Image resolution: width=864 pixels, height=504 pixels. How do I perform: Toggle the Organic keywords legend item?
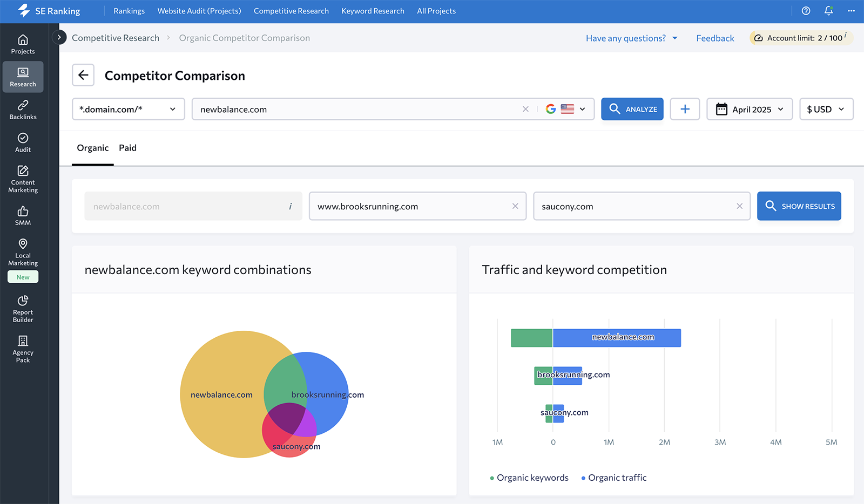(529, 478)
